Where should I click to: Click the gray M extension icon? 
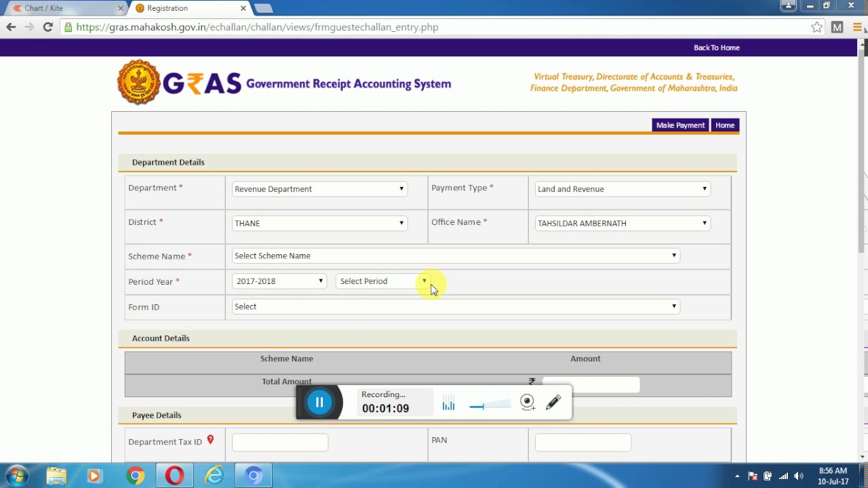tap(837, 27)
